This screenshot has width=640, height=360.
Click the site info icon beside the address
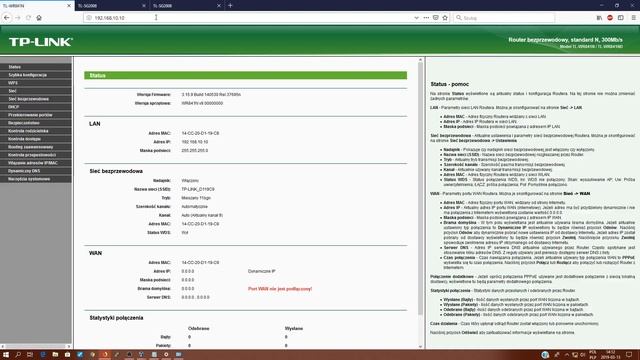(x=89, y=18)
